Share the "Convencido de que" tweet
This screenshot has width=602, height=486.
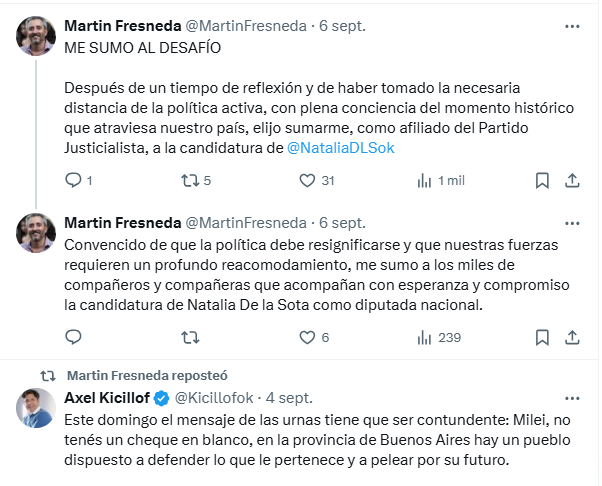click(x=573, y=338)
